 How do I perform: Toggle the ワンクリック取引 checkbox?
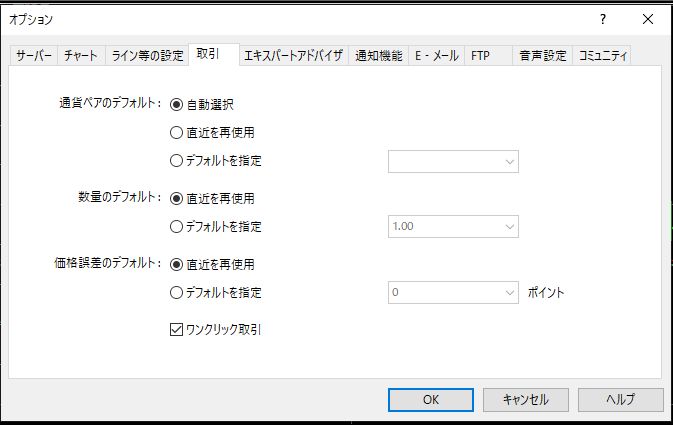177,329
